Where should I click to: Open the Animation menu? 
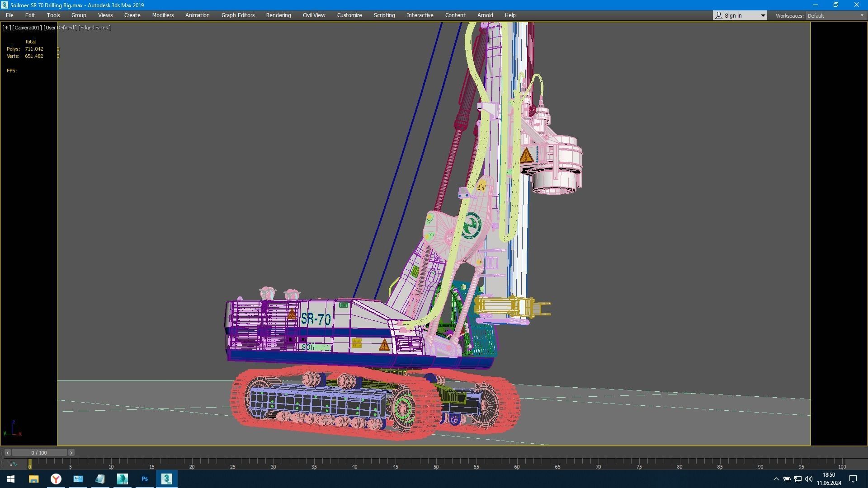click(198, 15)
